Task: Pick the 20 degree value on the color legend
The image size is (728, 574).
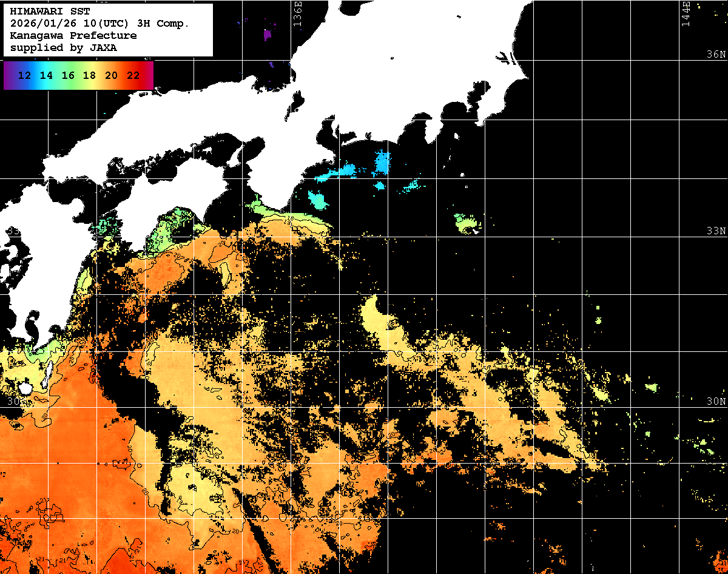Action: click(111, 76)
